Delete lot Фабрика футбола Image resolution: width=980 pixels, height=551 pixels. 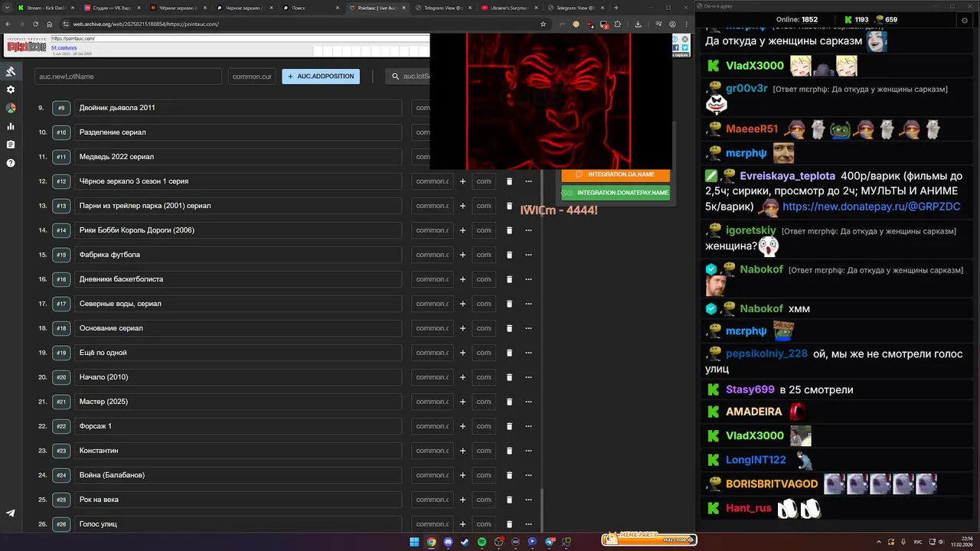509,255
